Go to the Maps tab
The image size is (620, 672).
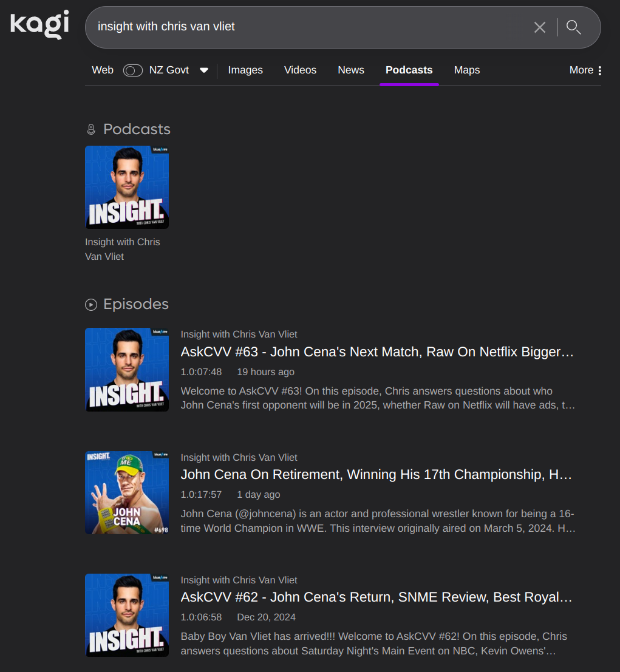click(466, 70)
